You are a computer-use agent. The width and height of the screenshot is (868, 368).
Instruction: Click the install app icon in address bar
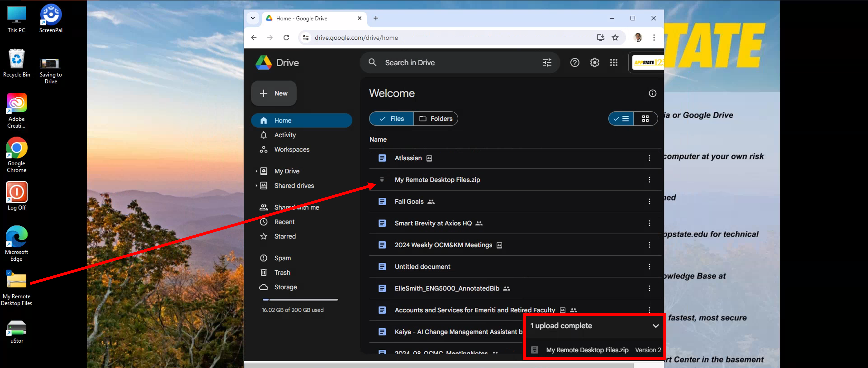600,37
